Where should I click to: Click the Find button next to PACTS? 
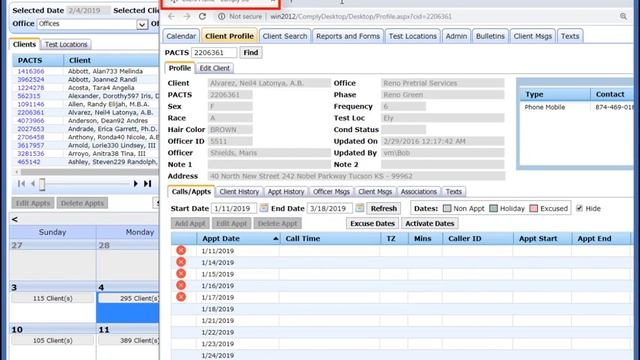(x=251, y=53)
